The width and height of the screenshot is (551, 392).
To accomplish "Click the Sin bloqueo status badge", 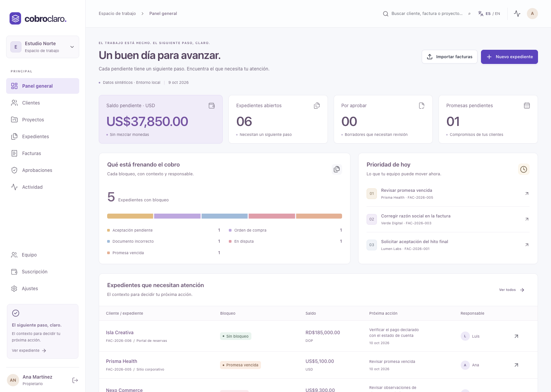I will tap(236, 336).
